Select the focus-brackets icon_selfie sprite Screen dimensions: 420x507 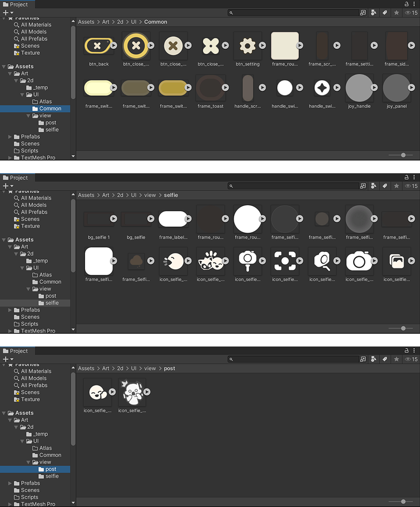285,261
